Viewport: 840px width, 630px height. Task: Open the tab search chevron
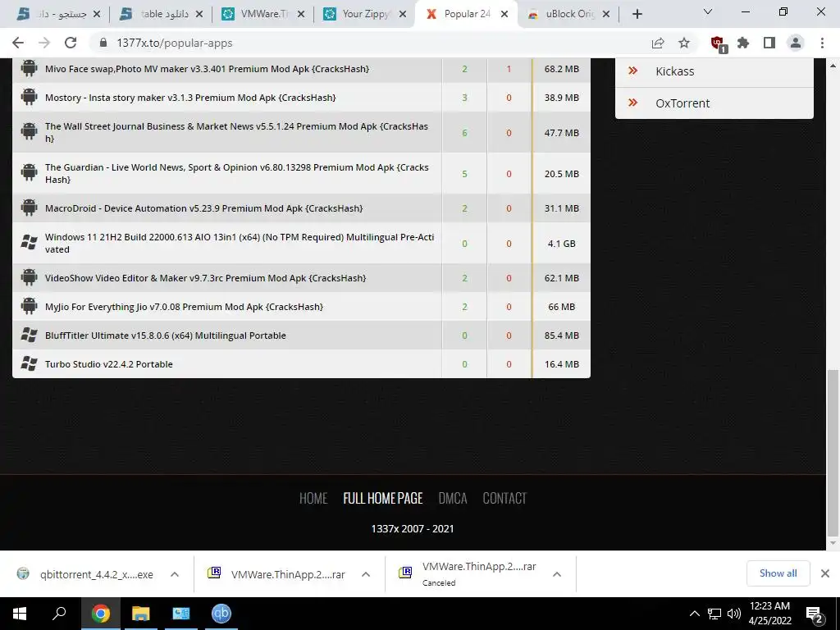(708, 11)
